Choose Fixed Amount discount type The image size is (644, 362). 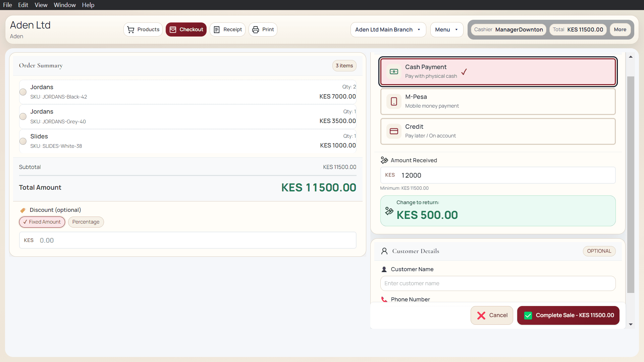(x=42, y=222)
